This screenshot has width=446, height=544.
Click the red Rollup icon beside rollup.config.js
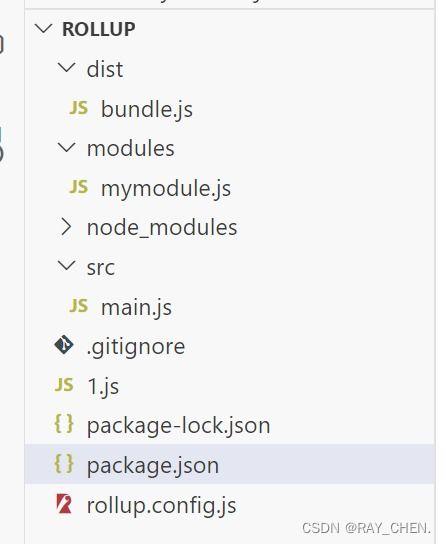coord(64,503)
